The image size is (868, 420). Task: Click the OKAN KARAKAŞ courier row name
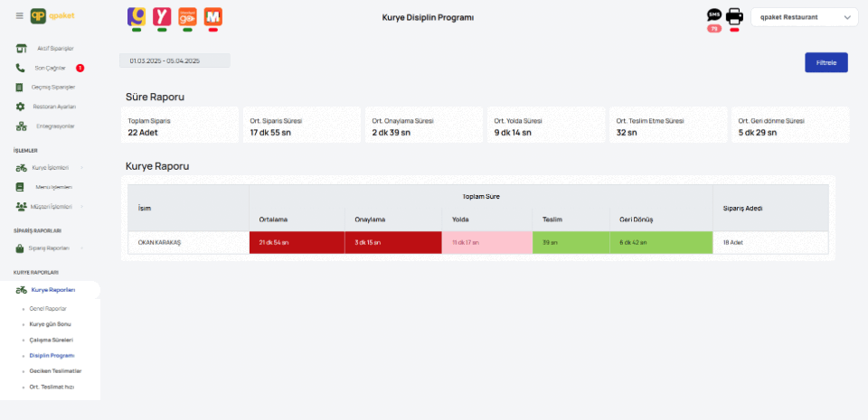click(159, 243)
